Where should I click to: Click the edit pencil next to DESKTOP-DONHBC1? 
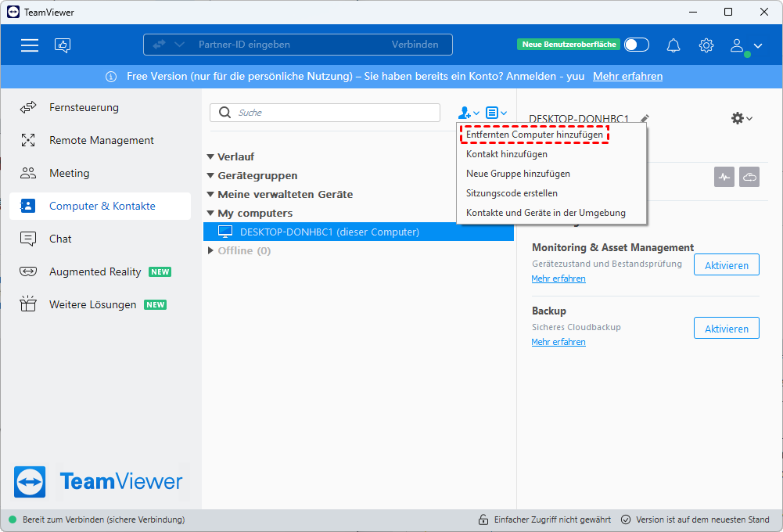tap(645, 119)
